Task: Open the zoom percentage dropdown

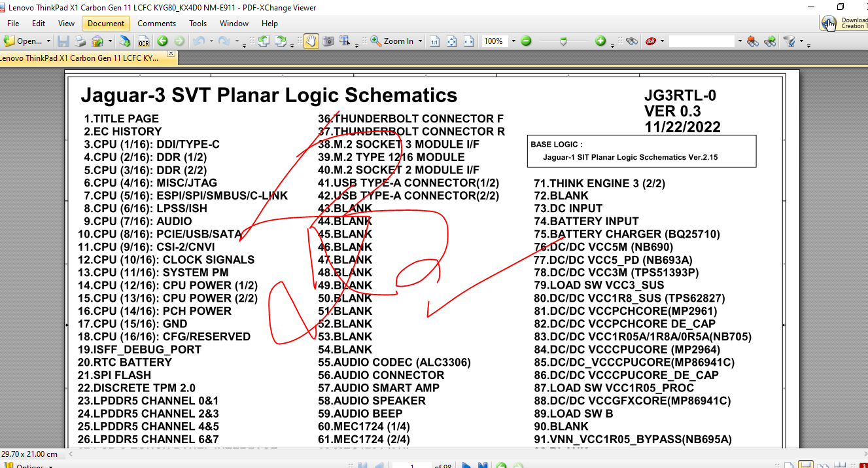Action: coord(513,41)
